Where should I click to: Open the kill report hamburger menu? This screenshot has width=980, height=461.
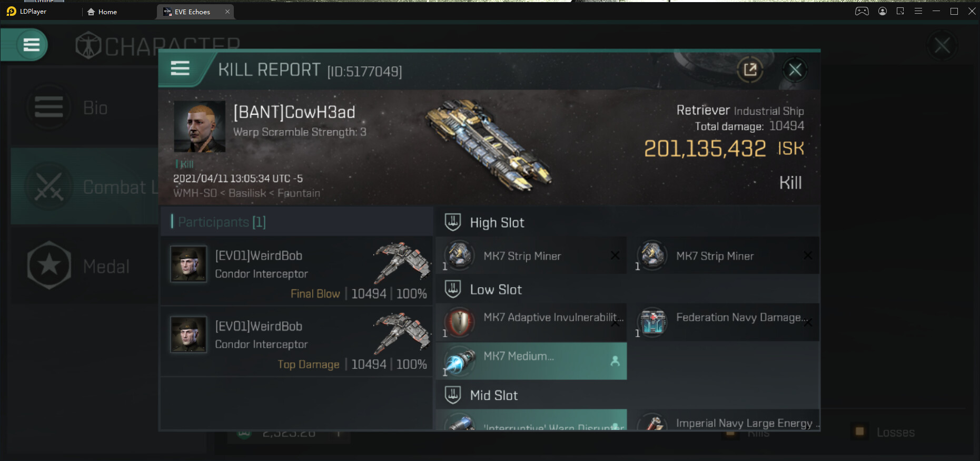180,68
